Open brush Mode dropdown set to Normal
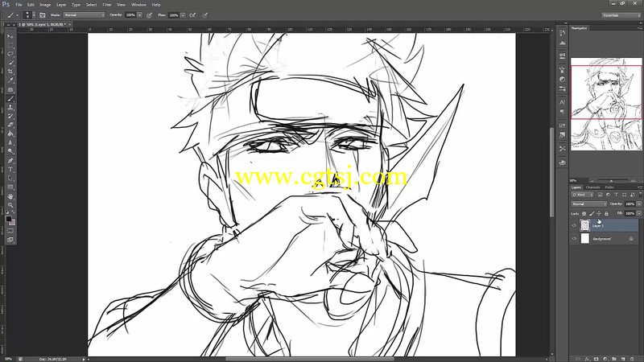This screenshot has height=362, width=644. coord(85,15)
